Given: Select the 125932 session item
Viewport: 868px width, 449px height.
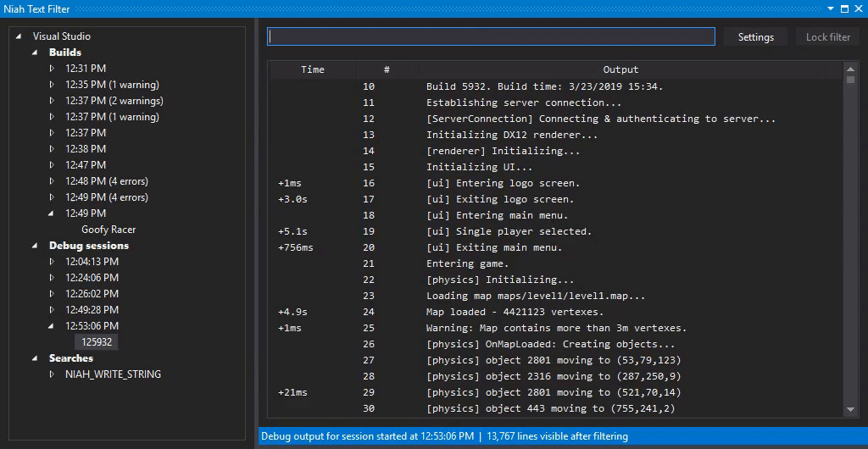Looking at the screenshot, I should (97, 341).
